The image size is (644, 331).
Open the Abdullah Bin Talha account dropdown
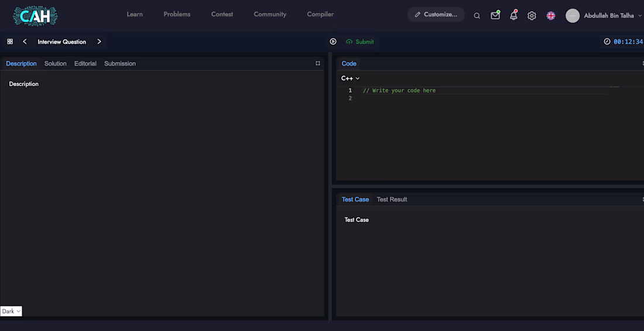click(x=612, y=16)
